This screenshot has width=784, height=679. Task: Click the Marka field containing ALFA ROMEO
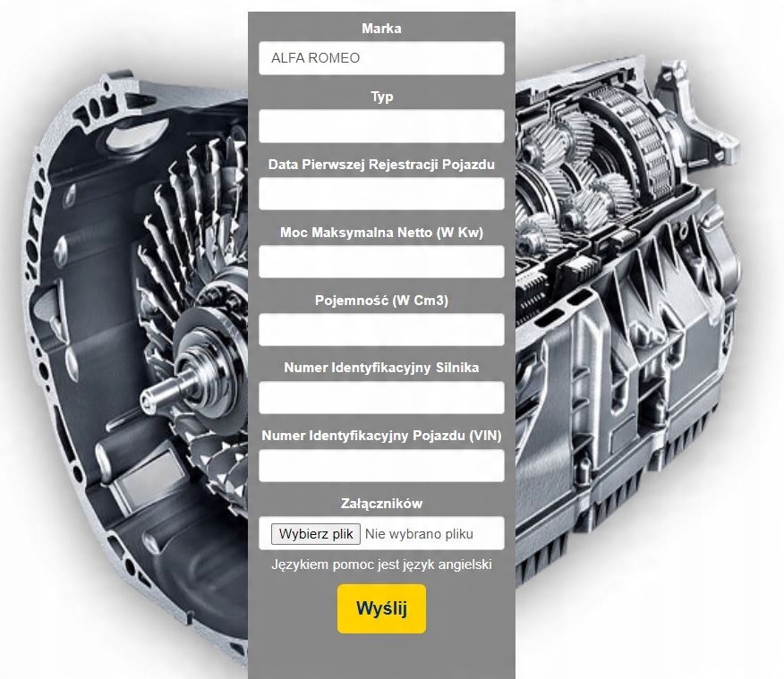coord(381,58)
